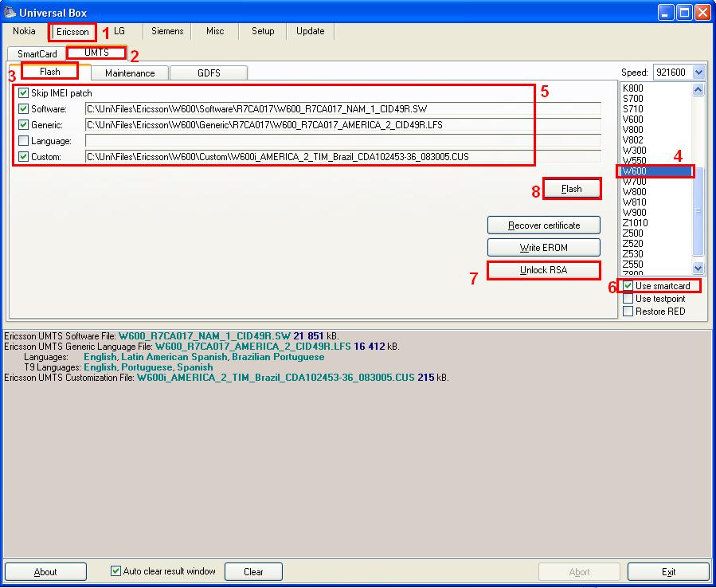Enable the Language file checkbox
Screen dimensions: 716x588
pyautogui.click(x=24, y=141)
